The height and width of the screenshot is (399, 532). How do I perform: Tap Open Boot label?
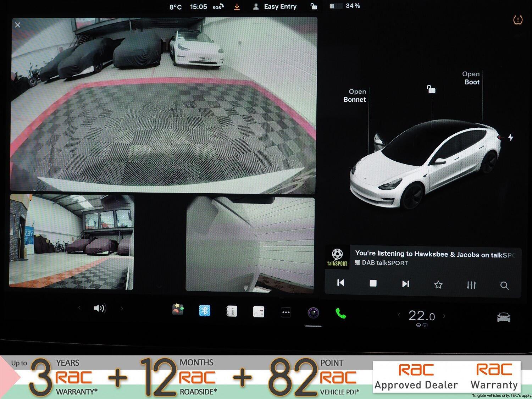(471, 78)
